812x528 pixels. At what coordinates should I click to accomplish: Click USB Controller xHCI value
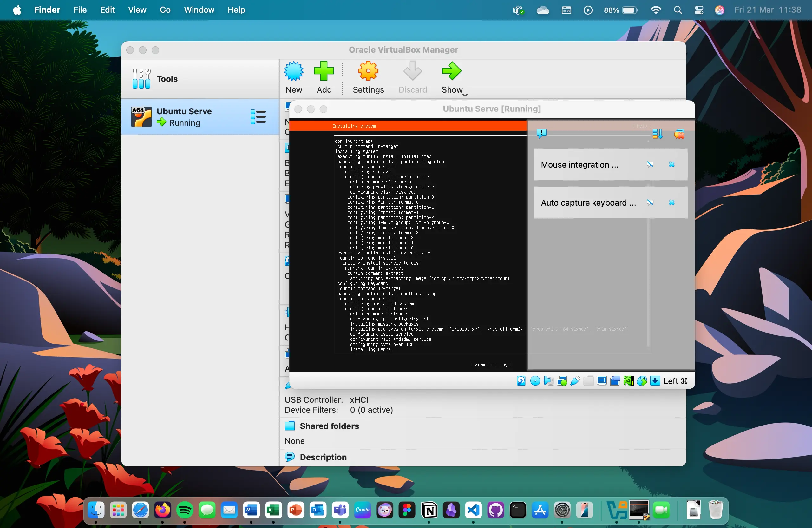click(359, 400)
